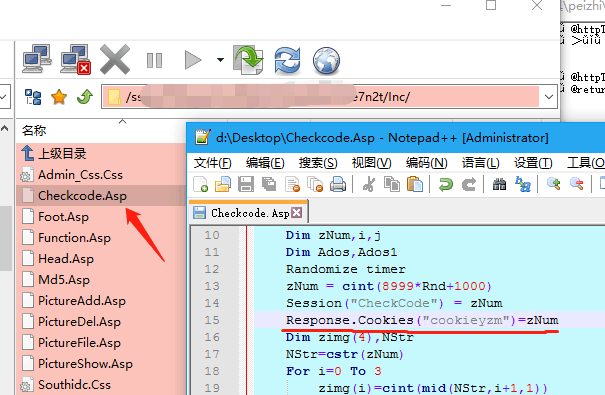Open Notepad++ 编辑(E) menu
605x395 pixels.
(x=265, y=163)
